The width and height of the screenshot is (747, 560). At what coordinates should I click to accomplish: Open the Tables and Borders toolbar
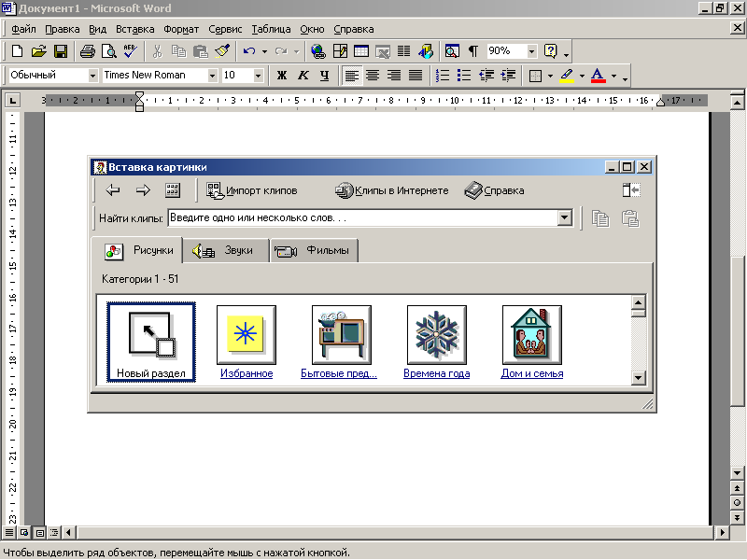point(340,51)
